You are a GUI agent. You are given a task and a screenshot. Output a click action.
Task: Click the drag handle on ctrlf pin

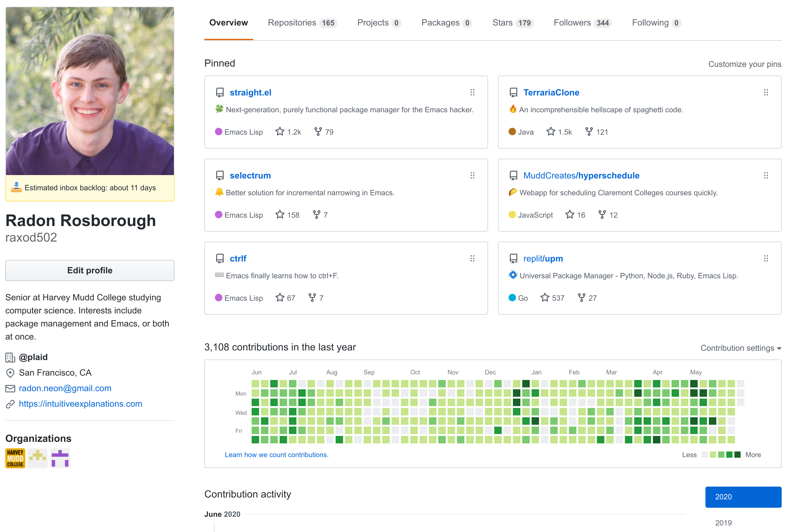472,258
